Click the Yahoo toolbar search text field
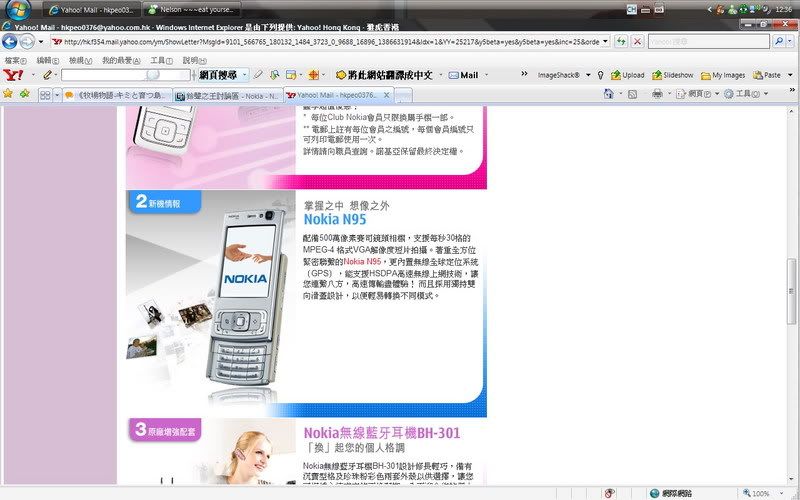The height and width of the screenshot is (500, 800). [126, 75]
